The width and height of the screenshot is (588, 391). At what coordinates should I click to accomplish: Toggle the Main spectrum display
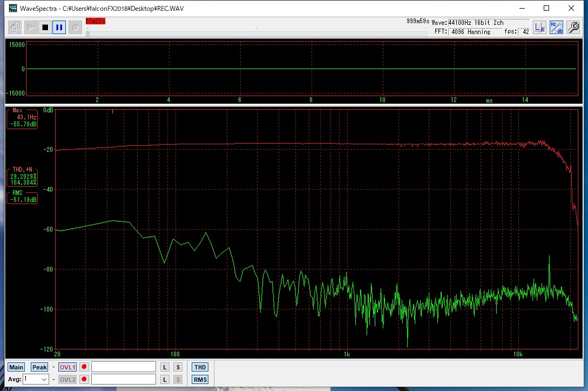(x=16, y=367)
